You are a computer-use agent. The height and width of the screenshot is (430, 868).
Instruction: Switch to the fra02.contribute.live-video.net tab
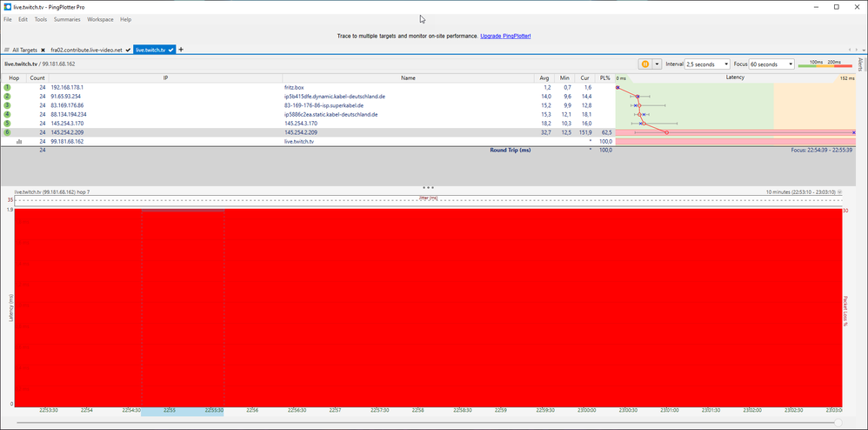[86, 50]
